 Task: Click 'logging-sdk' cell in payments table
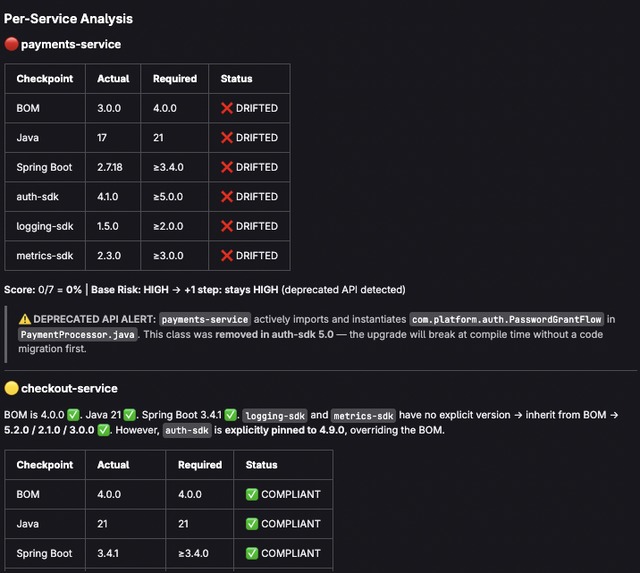point(45,227)
